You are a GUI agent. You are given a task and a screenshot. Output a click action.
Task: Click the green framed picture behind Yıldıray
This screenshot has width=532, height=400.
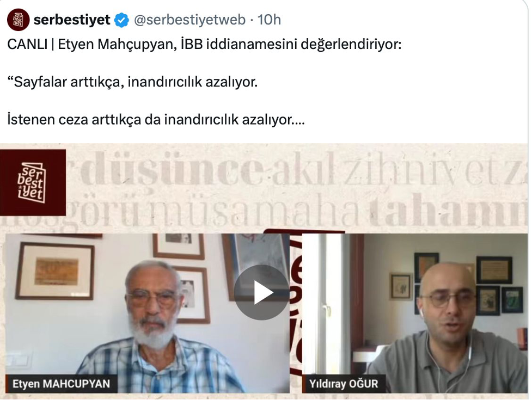point(512,300)
